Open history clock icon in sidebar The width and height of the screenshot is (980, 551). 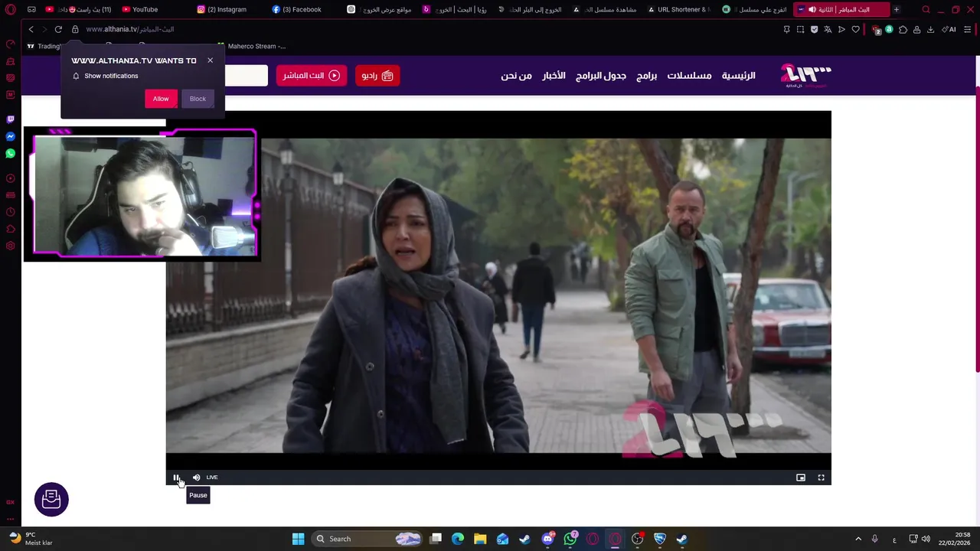tap(10, 212)
